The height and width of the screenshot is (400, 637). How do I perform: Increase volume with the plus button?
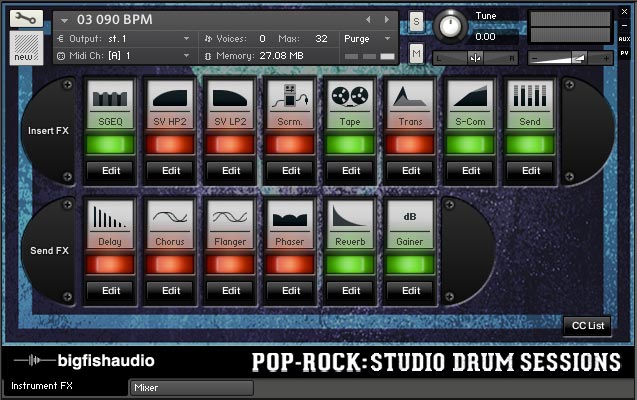(x=606, y=58)
